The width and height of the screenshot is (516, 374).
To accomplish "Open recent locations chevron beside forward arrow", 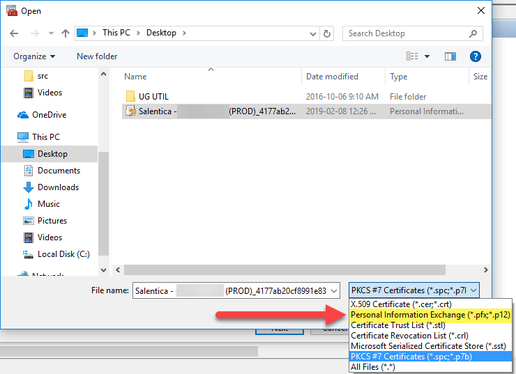I will (51, 33).
